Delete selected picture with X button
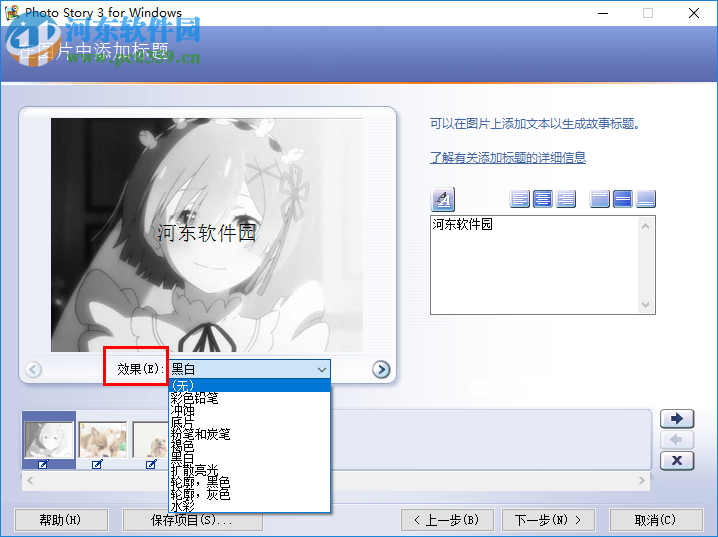The image size is (718, 537). 677,461
